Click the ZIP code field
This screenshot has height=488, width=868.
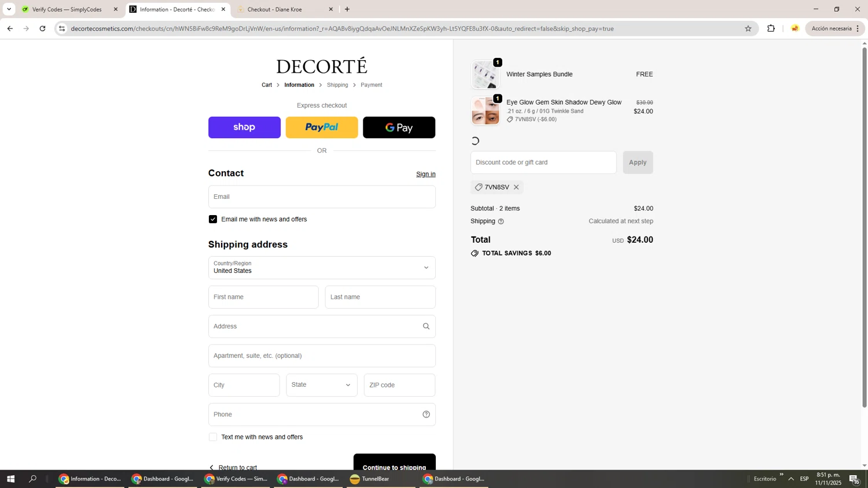pos(399,385)
